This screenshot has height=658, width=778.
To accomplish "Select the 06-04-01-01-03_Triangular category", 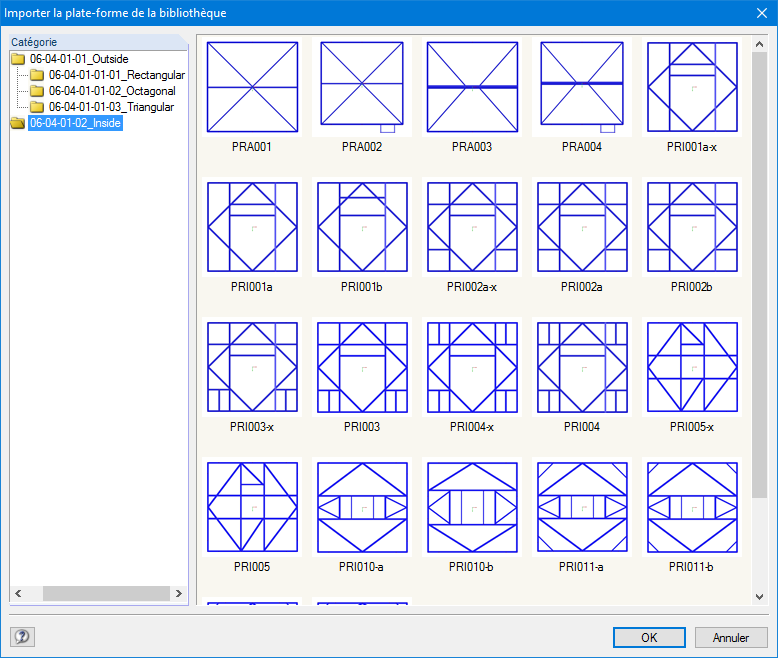I will tap(111, 107).
